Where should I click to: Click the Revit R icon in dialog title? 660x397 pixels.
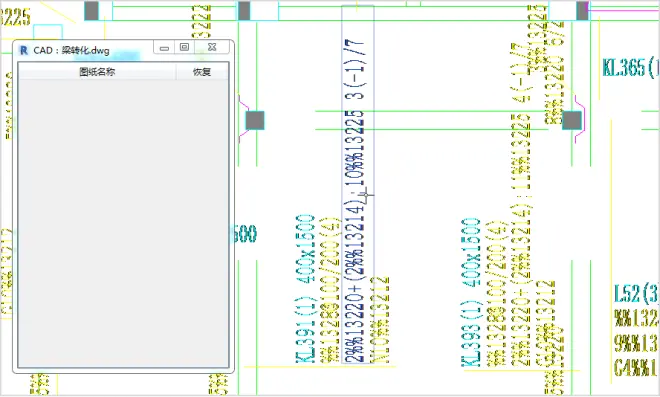tap(24, 51)
